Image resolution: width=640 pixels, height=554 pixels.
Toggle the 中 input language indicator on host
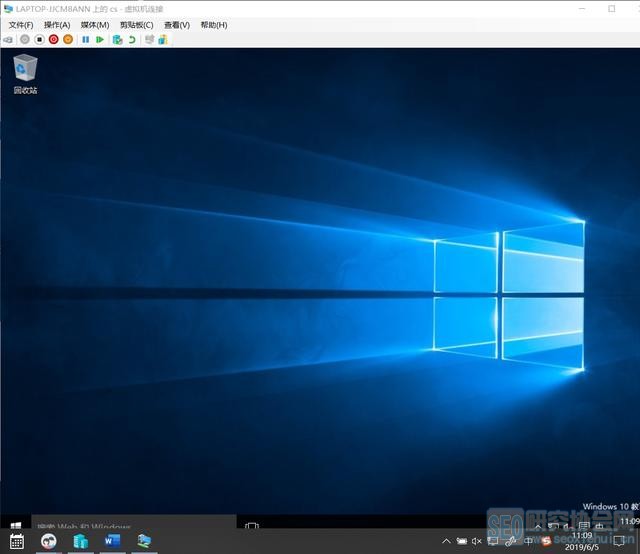pos(528,541)
